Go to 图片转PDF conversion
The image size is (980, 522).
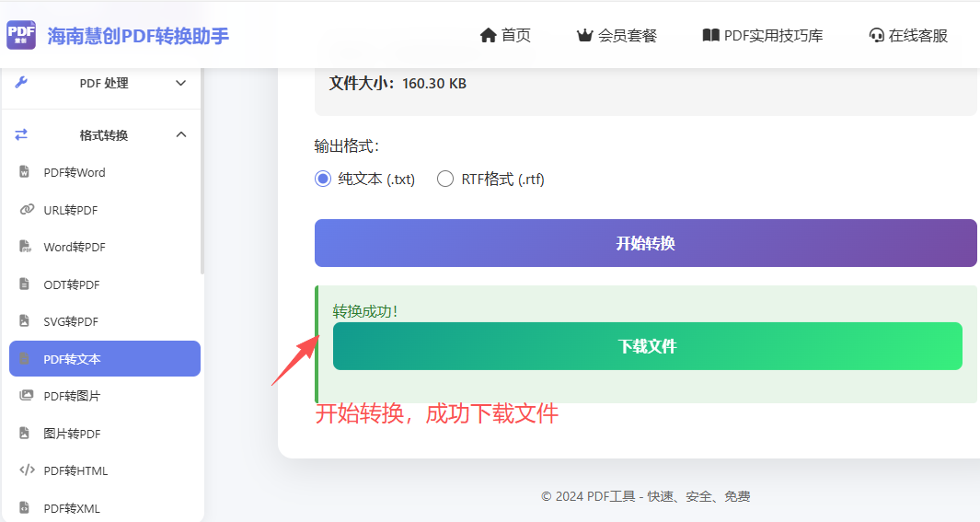tap(104, 434)
